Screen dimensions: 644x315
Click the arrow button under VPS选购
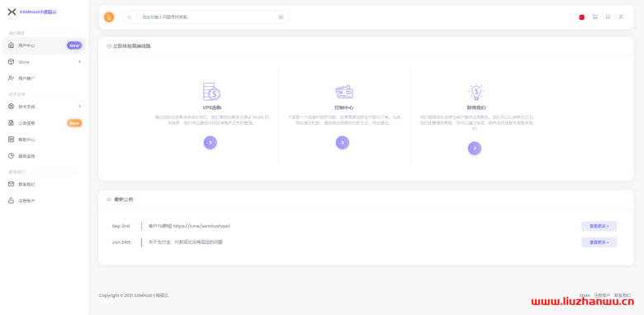tap(211, 142)
